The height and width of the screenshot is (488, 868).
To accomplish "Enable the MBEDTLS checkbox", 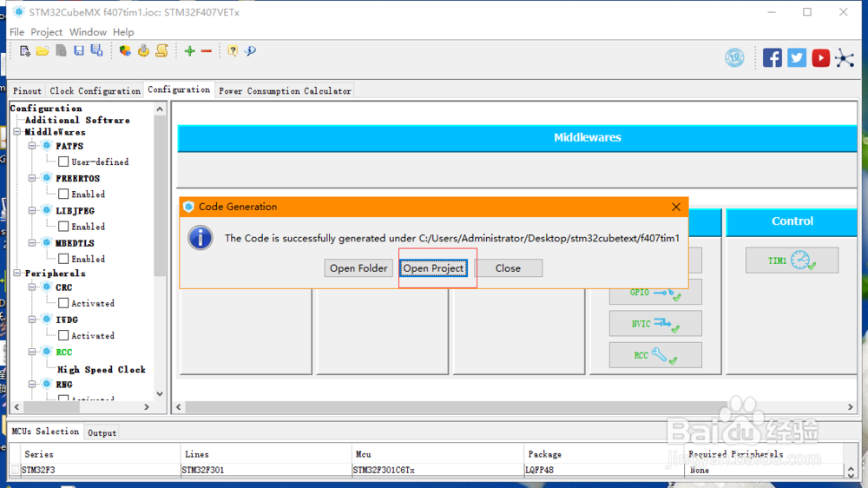I will click(63, 259).
